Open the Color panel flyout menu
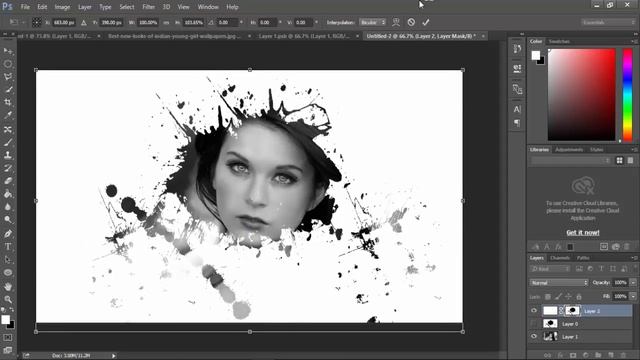640x360 pixels. [634, 41]
